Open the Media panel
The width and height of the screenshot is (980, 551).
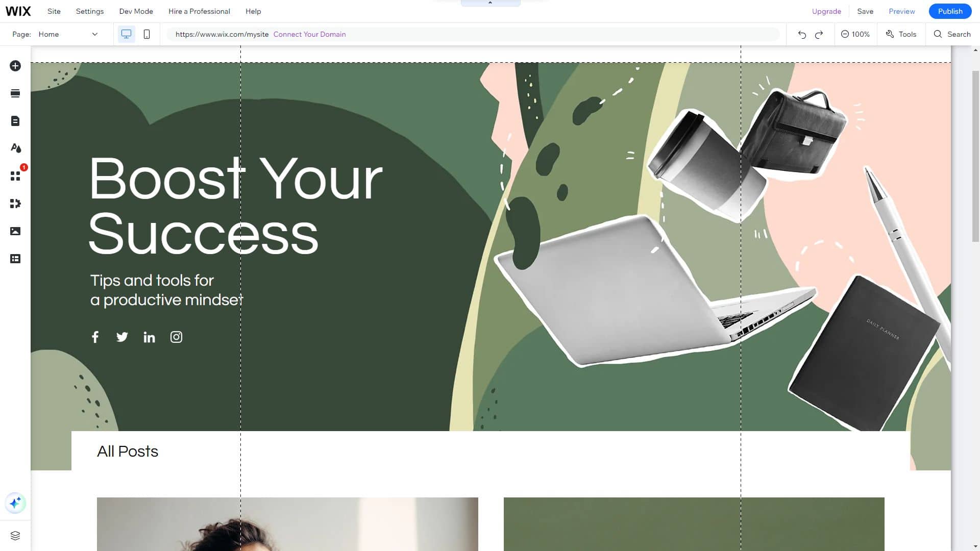click(15, 231)
